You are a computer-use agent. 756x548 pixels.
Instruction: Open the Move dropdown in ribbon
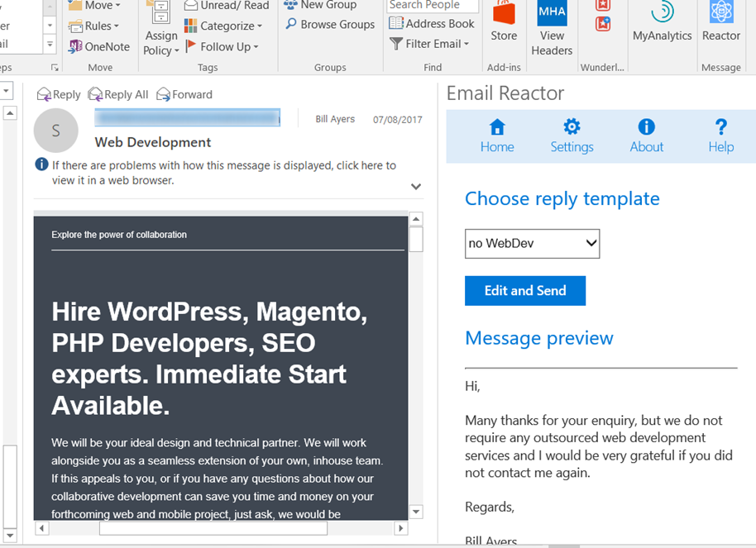[94, 5]
